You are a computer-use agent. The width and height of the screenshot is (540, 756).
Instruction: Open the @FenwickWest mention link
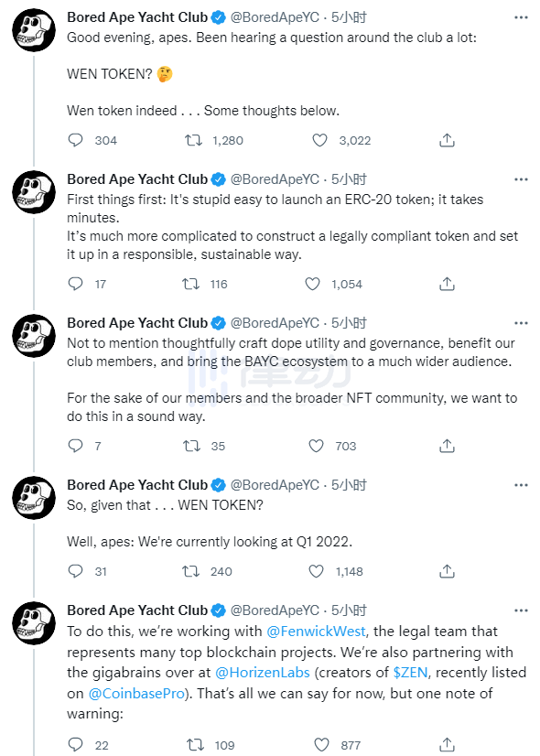(316, 632)
